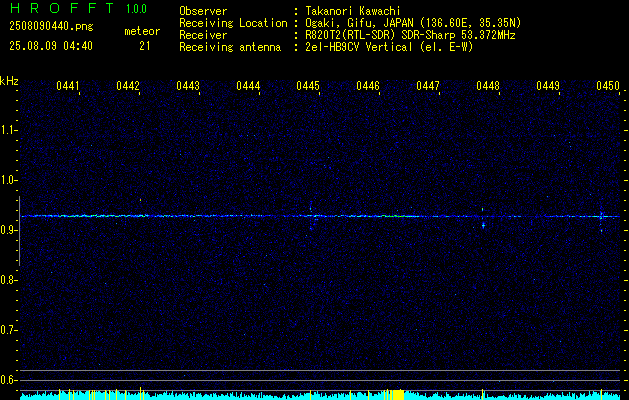Image resolution: width=629 pixels, height=400 pixels.
Task: Select the R820T2(RTL-SDR) SDR-Sharp 53.372MHz text
Action: [x=410, y=35]
